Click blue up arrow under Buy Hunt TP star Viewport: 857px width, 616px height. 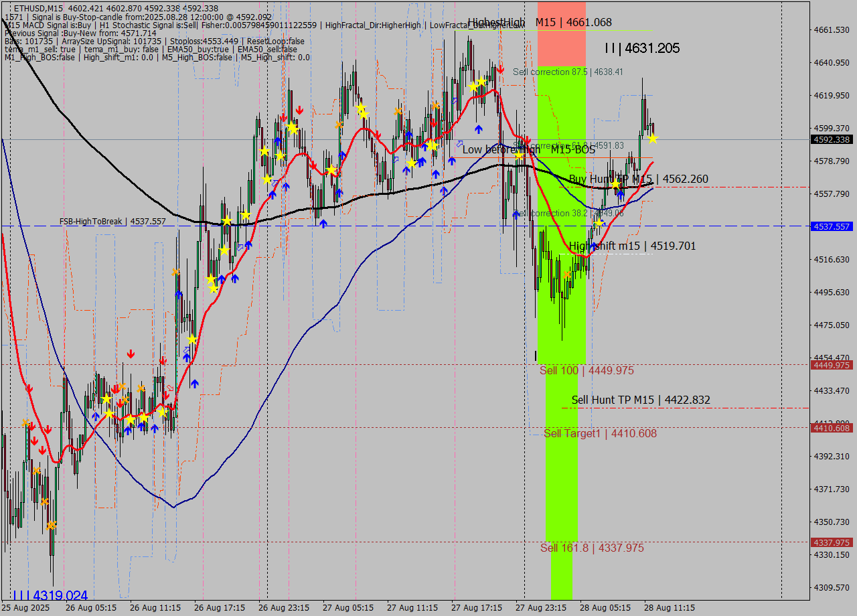[621, 195]
